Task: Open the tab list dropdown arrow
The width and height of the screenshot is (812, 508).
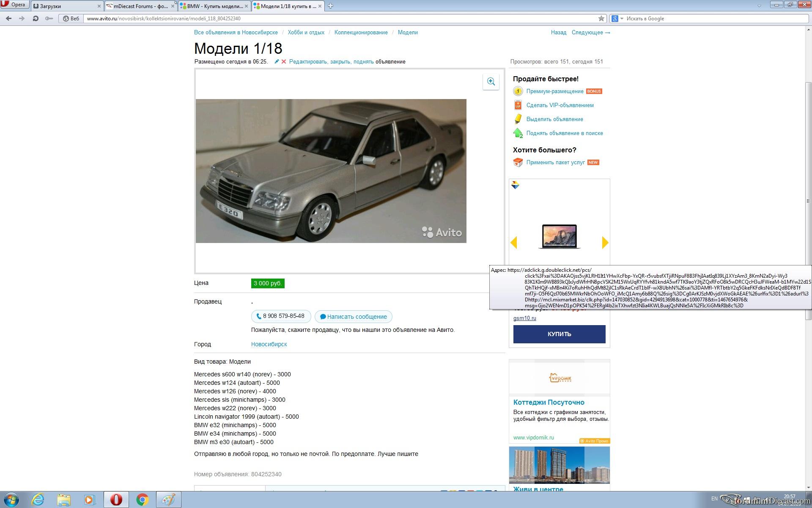Action: [759, 6]
